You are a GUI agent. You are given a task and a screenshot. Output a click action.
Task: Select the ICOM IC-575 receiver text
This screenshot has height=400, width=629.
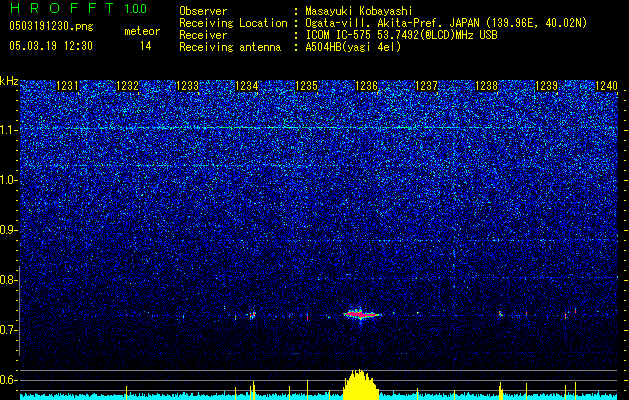401,36
